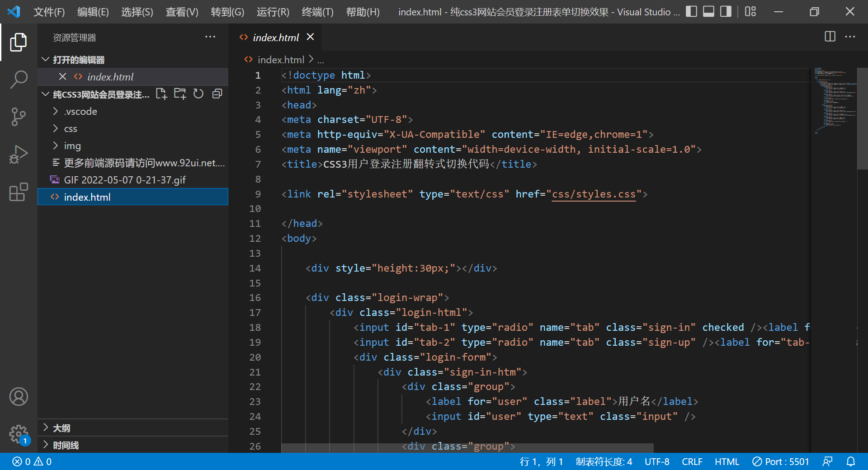Open the 运行(R) menu
The height and width of the screenshot is (470, 868).
coord(273,12)
